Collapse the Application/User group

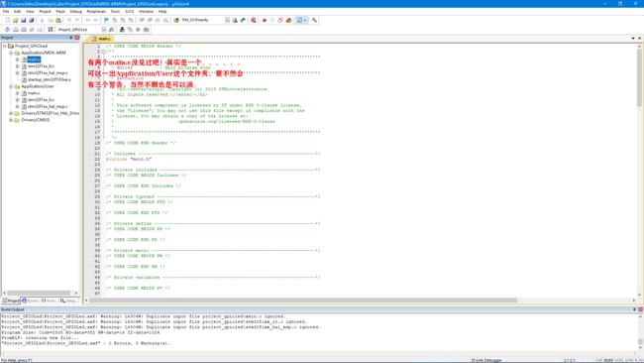coord(11,86)
